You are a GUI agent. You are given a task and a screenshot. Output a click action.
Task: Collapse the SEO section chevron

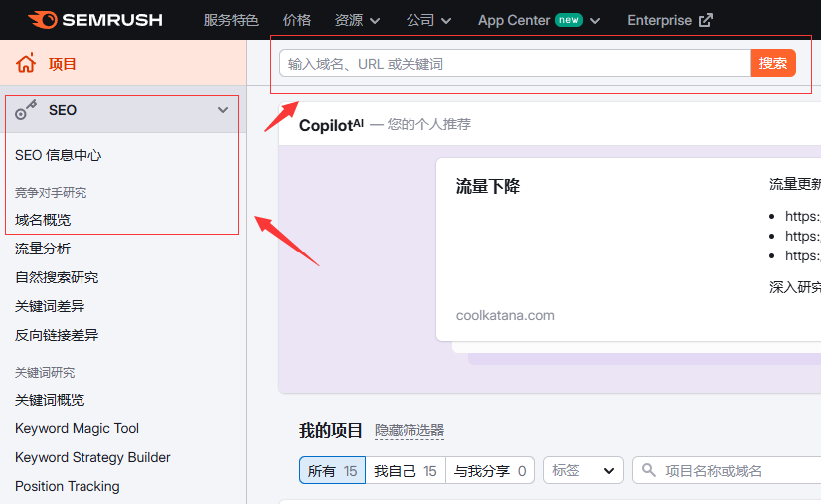tap(223, 110)
